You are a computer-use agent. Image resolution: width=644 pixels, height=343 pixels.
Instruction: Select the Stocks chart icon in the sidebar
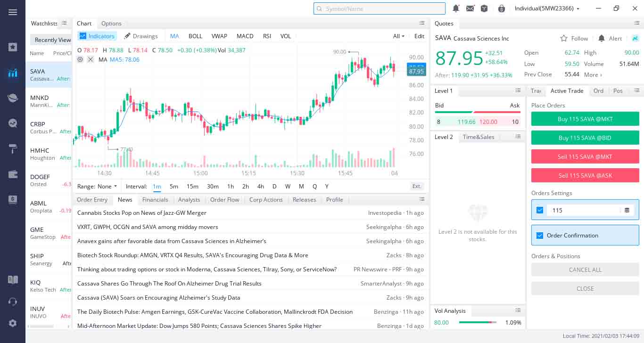(13, 73)
